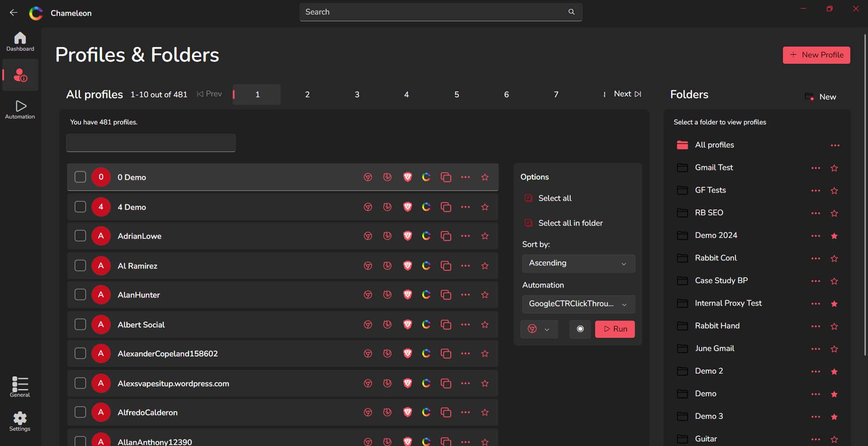The image size is (868, 446).
Task: Go to Next page of profiles
Action: coord(628,94)
